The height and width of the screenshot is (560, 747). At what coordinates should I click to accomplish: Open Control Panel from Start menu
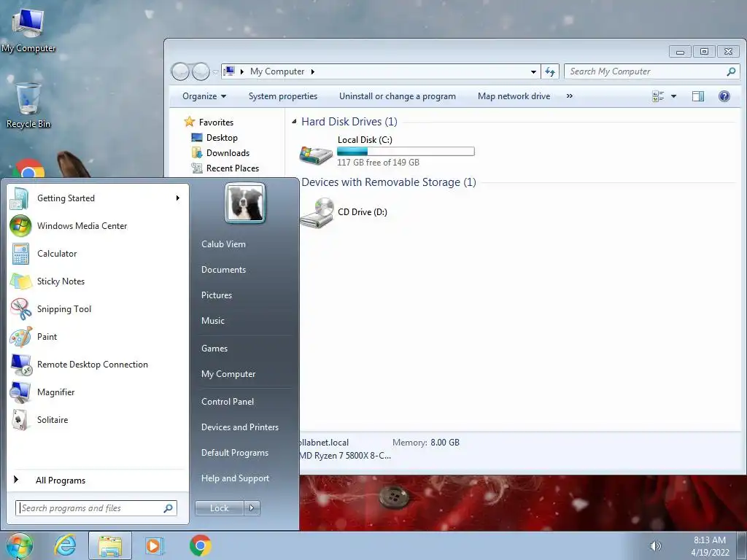click(x=228, y=402)
